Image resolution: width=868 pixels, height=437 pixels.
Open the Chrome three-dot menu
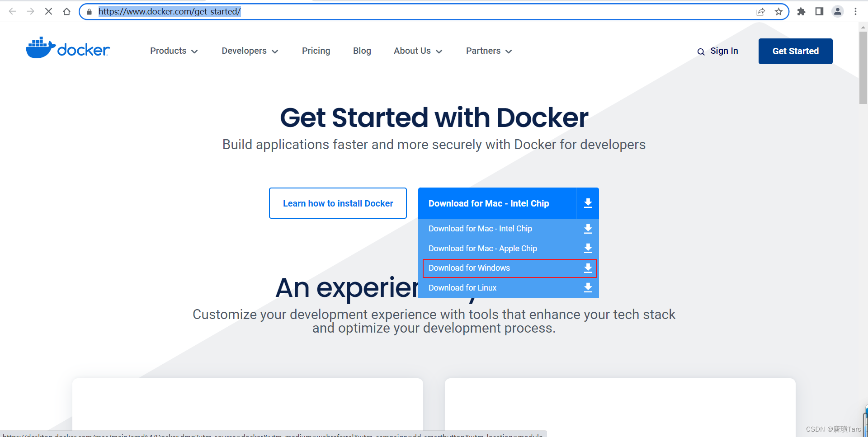click(855, 12)
